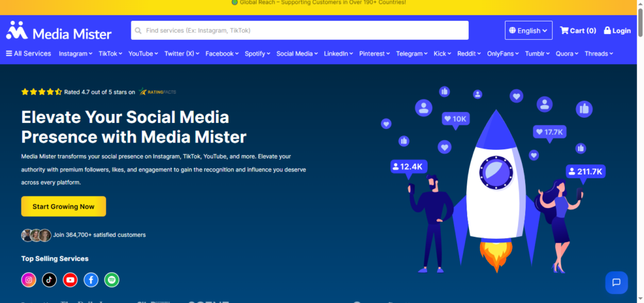The height and width of the screenshot is (303, 644).
Task: Expand the English language dropdown
Action: coord(528,30)
